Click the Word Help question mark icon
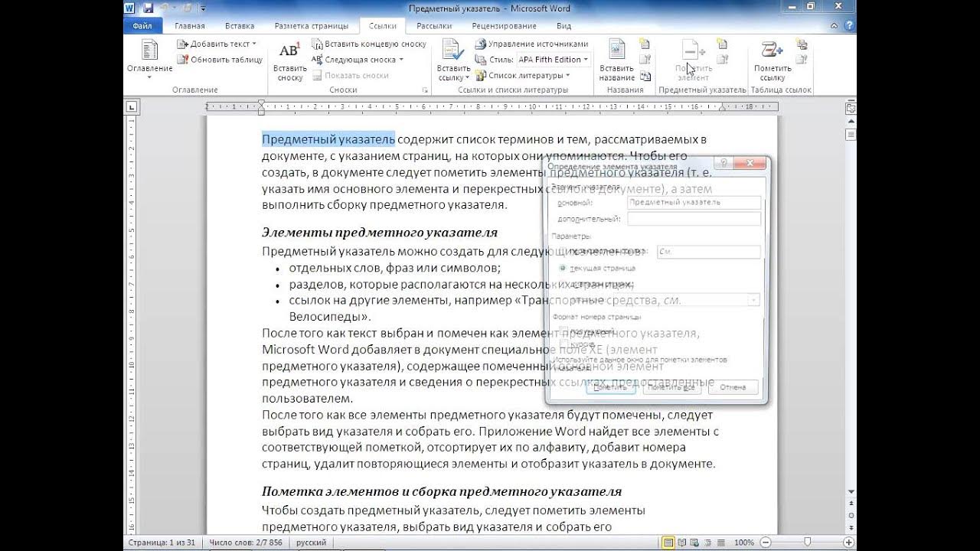980x551 pixels. click(x=849, y=25)
